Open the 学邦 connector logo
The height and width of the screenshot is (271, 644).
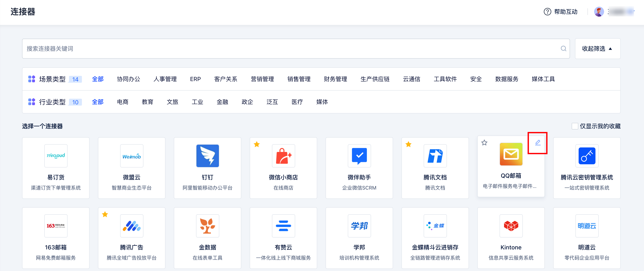pos(359,226)
